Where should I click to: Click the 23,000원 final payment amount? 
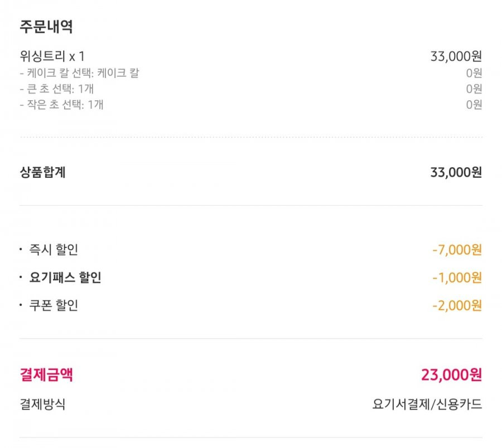tap(451, 374)
